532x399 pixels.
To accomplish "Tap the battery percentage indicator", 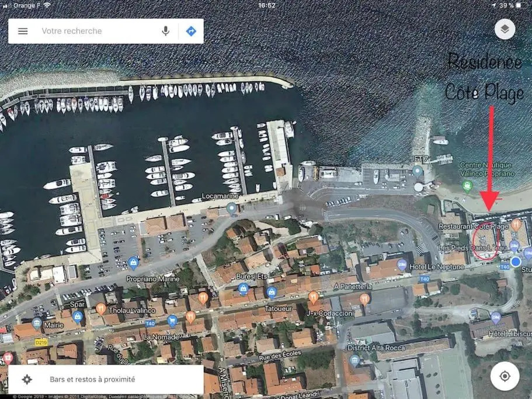I will click(506, 5).
